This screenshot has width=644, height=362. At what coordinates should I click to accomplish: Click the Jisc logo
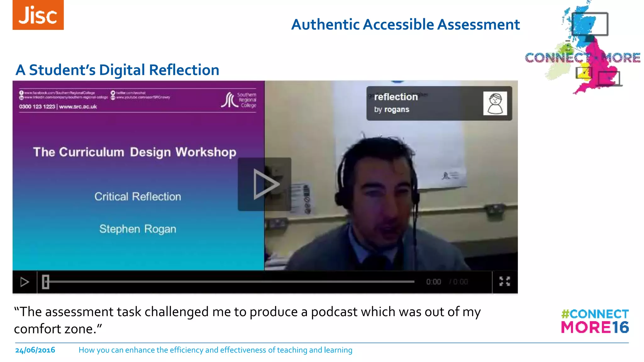pos(38,15)
